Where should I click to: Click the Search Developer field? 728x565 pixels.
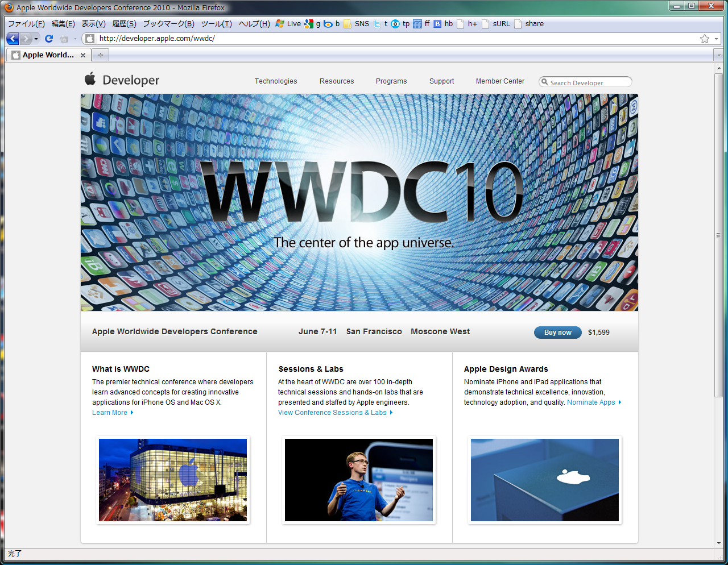(586, 82)
